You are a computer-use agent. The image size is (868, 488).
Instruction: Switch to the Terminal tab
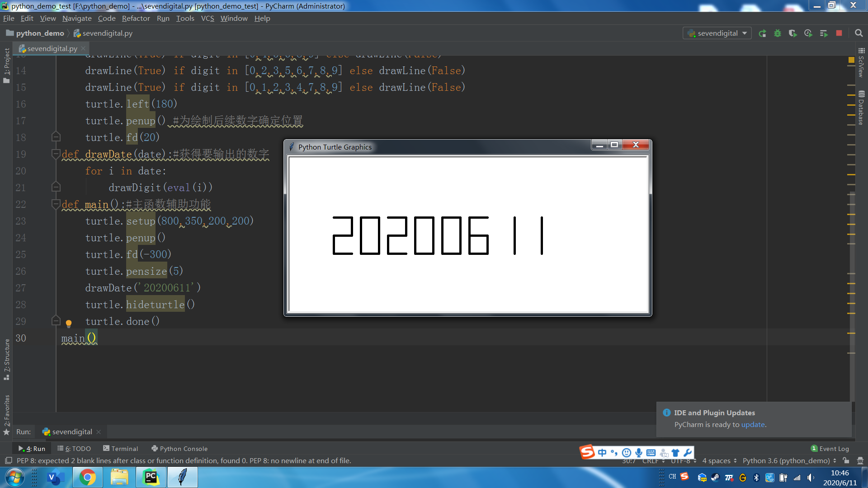point(120,449)
